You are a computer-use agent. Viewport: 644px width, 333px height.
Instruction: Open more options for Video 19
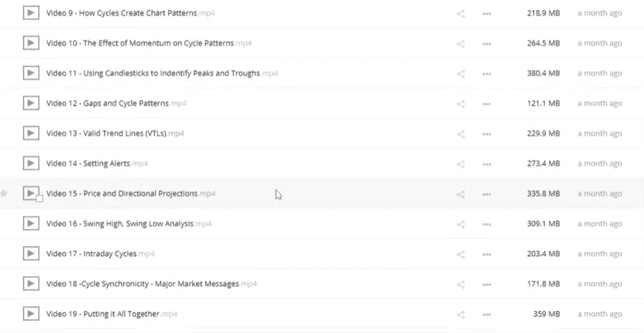pos(487,315)
